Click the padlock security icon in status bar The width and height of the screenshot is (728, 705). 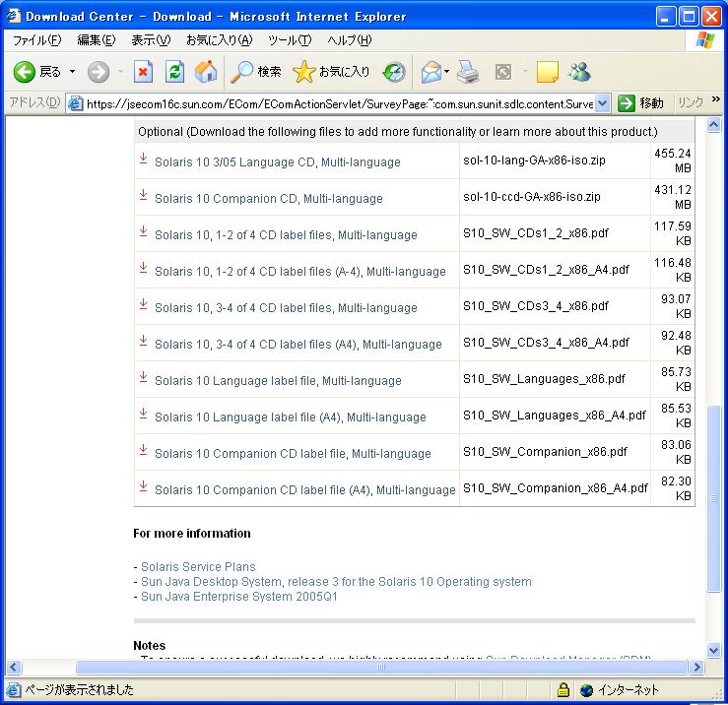tap(563, 690)
